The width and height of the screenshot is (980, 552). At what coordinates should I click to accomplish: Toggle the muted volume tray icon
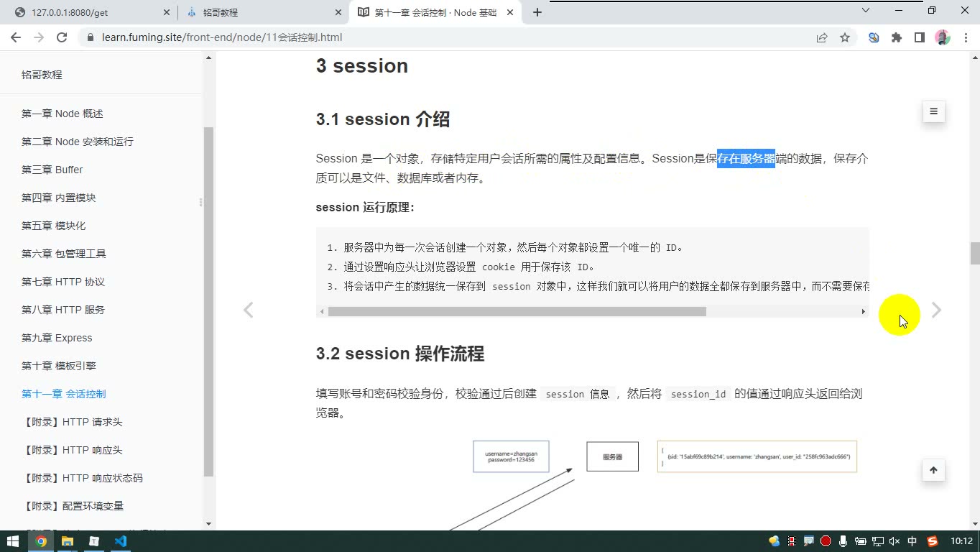[895, 541]
